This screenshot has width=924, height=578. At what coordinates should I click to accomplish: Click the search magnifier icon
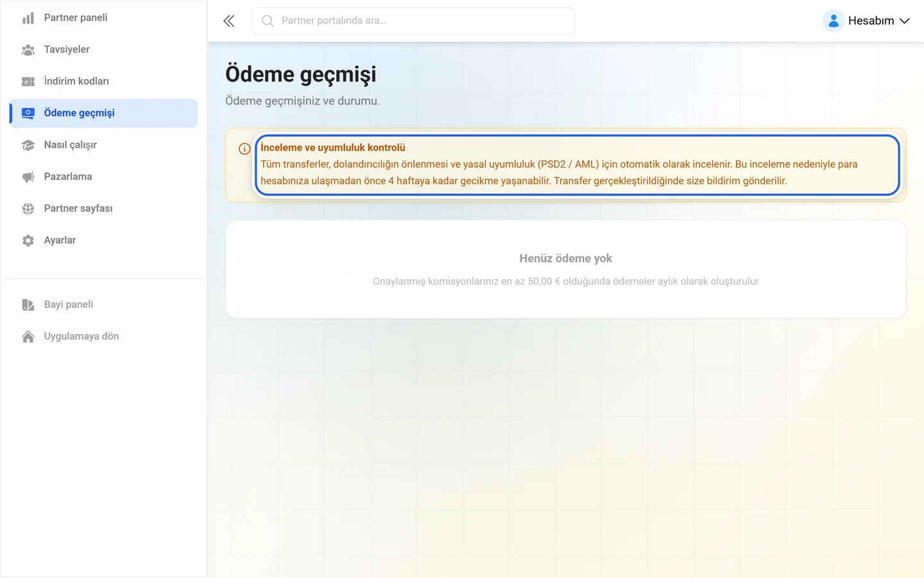pos(268,21)
